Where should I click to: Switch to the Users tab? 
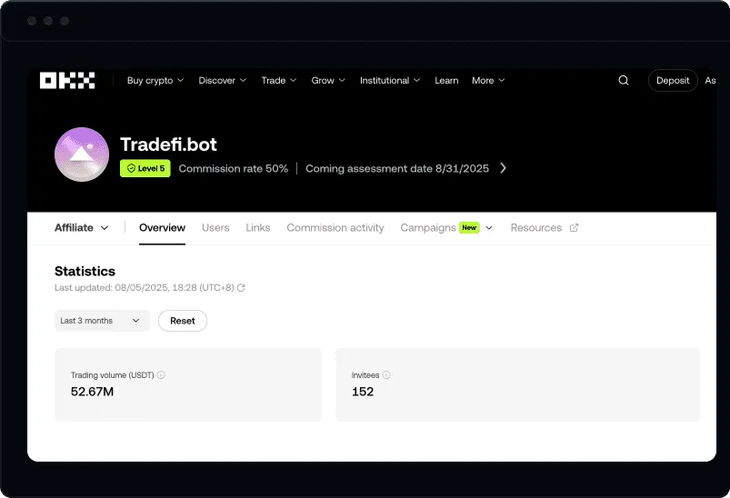point(216,228)
